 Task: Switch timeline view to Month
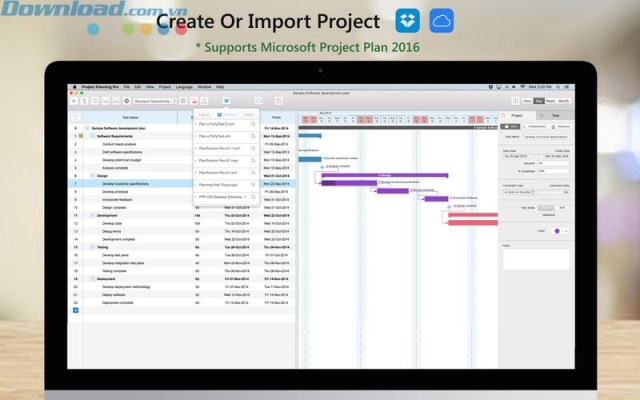tap(565, 101)
